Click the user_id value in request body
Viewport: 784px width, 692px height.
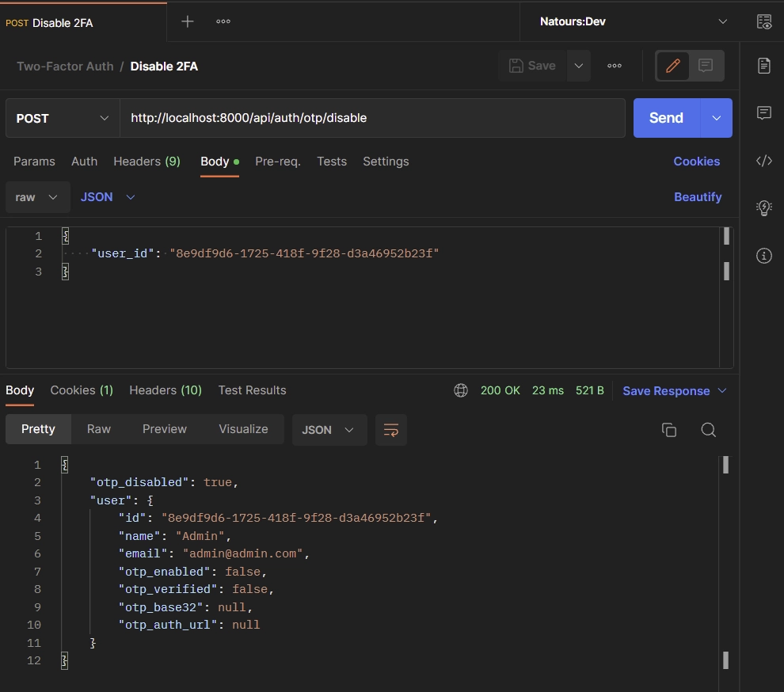(304, 253)
